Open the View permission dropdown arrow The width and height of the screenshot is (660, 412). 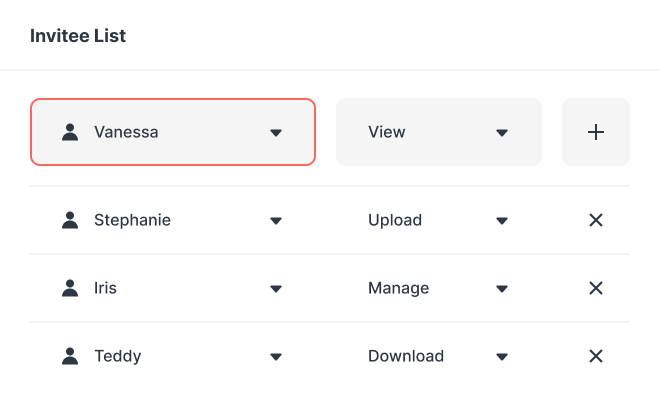[502, 132]
